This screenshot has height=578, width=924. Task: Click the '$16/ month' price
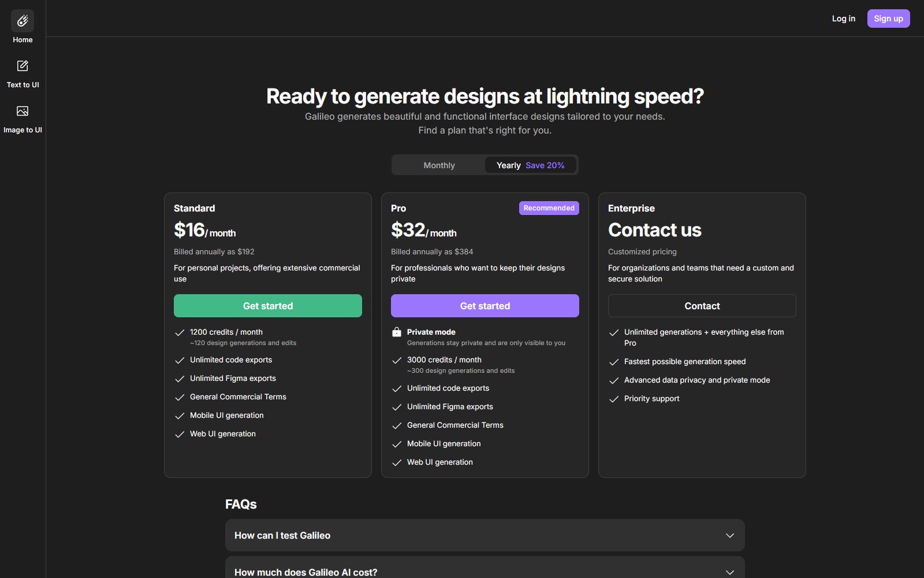[x=205, y=230]
